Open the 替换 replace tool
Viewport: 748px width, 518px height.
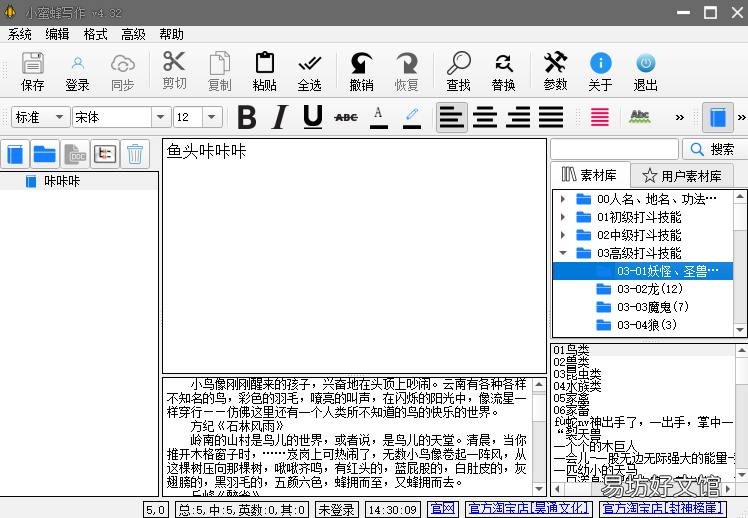(503, 71)
